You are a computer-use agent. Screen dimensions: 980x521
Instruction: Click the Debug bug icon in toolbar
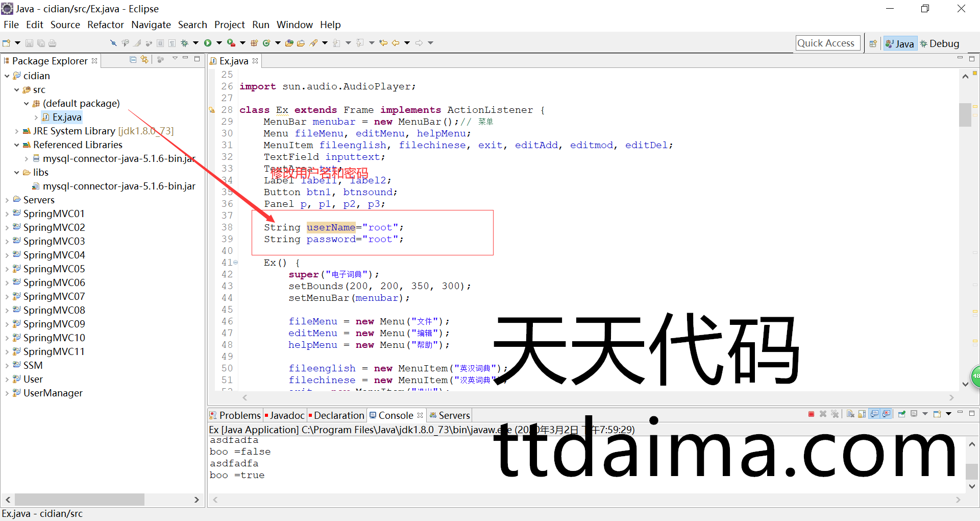(x=185, y=43)
